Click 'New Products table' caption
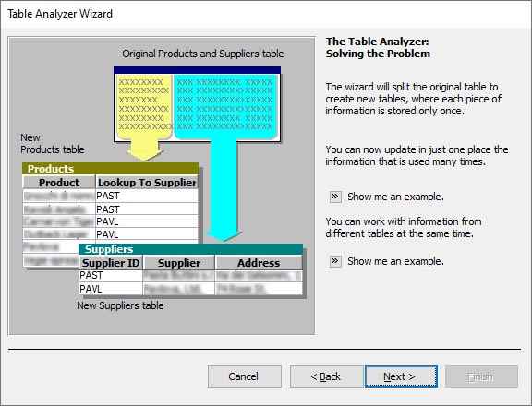The width and height of the screenshot is (532, 406). (x=53, y=143)
